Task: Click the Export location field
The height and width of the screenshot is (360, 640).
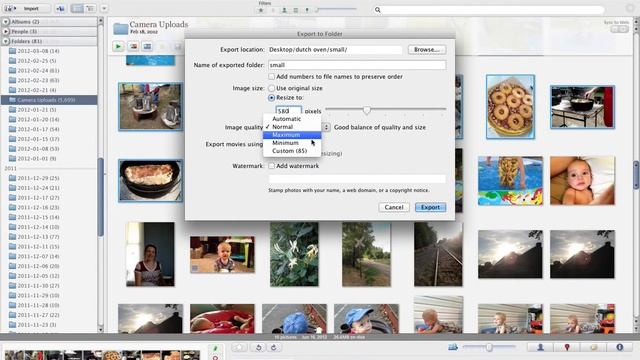Action: (335, 49)
